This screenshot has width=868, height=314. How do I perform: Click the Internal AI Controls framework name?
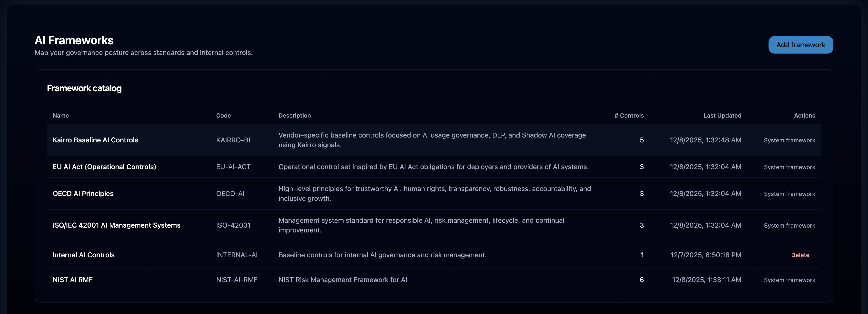click(x=84, y=255)
